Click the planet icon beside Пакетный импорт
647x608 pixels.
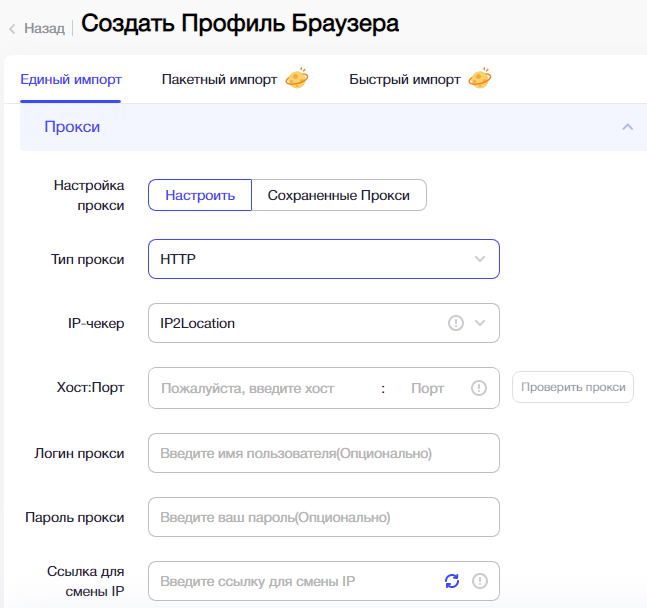297,78
